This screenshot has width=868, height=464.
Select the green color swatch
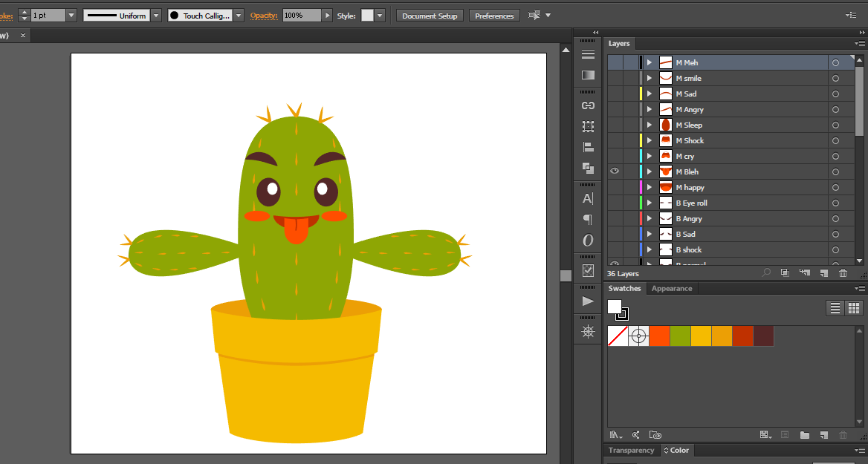coord(681,336)
